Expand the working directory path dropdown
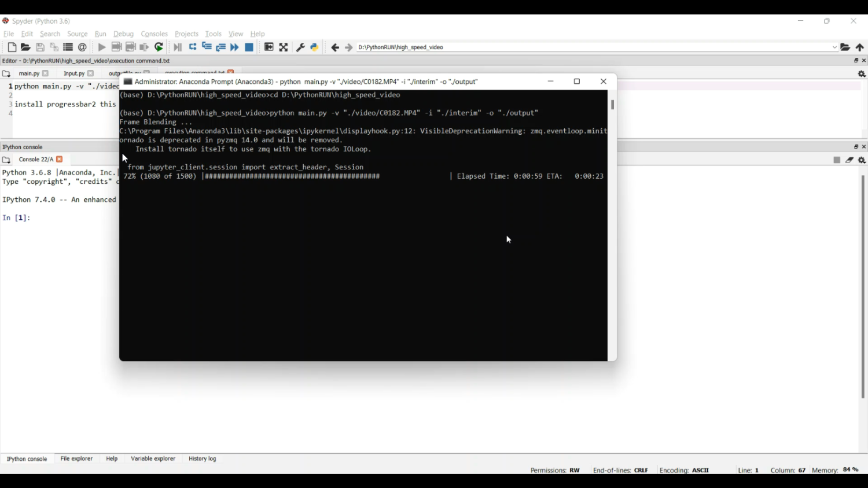This screenshot has width=868, height=488. pos(834,47)
